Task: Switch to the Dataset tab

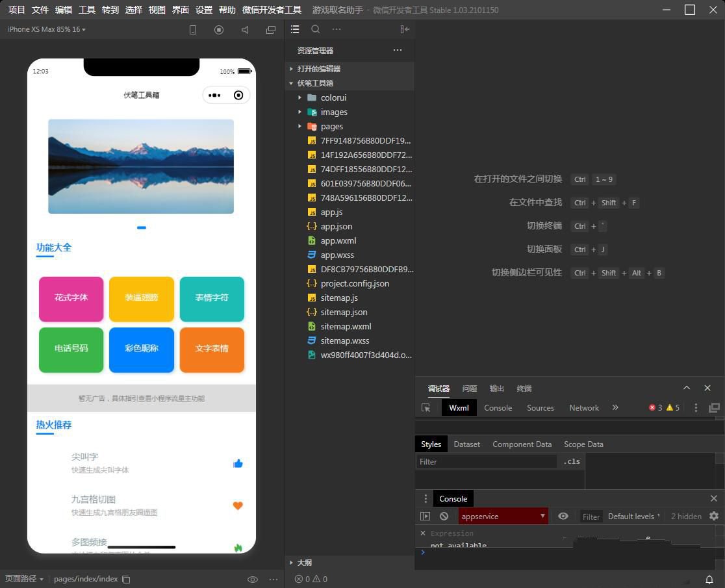Action: pos(467,444)
